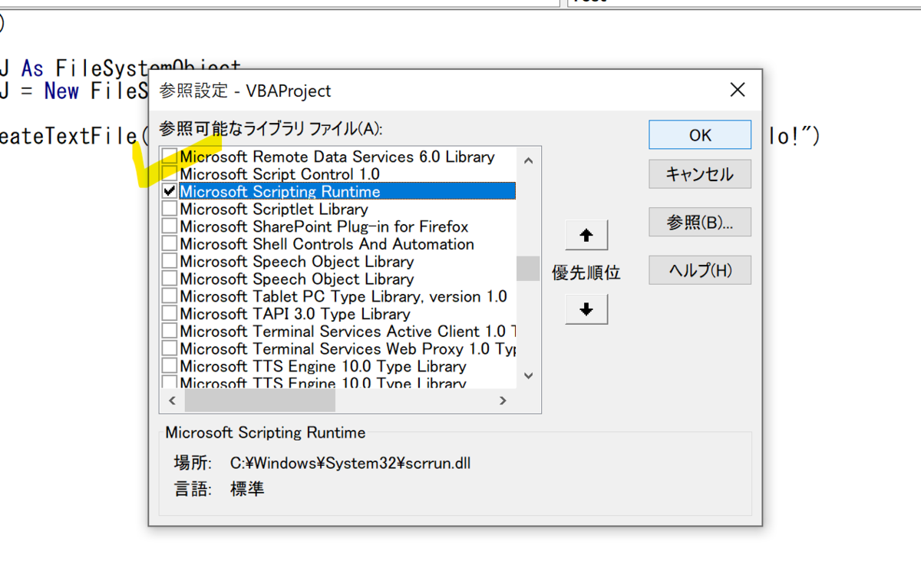
Task: Enable Microsoft Scriptlet Library
Action: click(x=169, y=208)
